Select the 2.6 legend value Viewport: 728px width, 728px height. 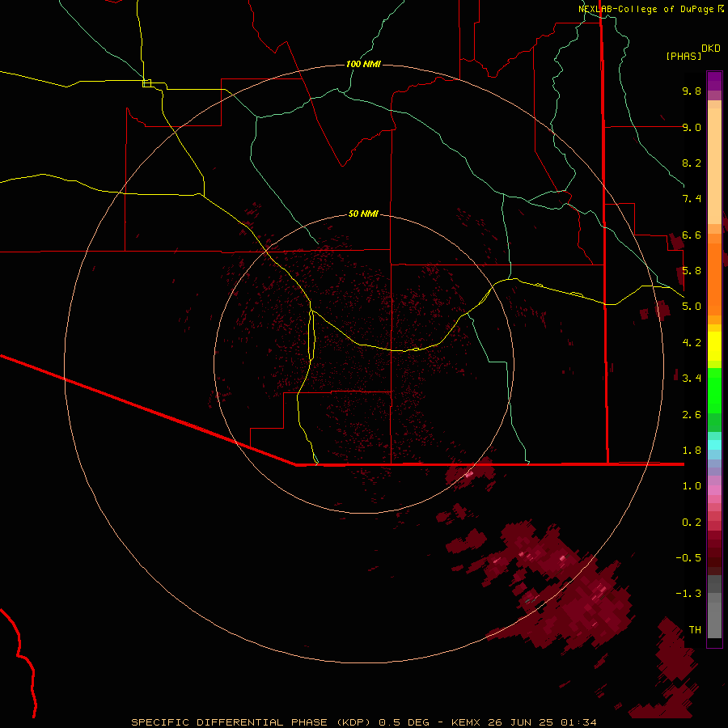point(692,415)
